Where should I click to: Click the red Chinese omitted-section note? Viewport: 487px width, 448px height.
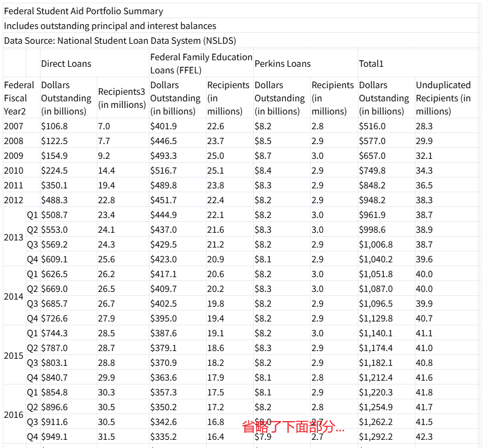(x=293, y=427)
